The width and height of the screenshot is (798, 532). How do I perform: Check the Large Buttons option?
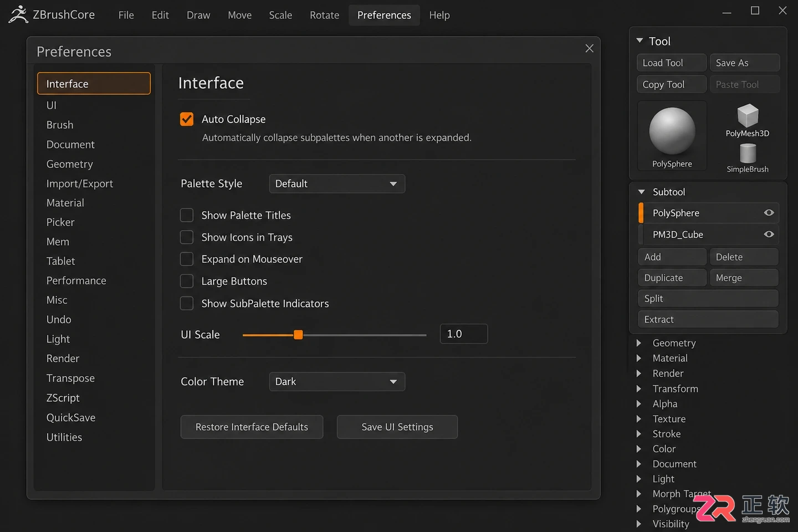187,281
